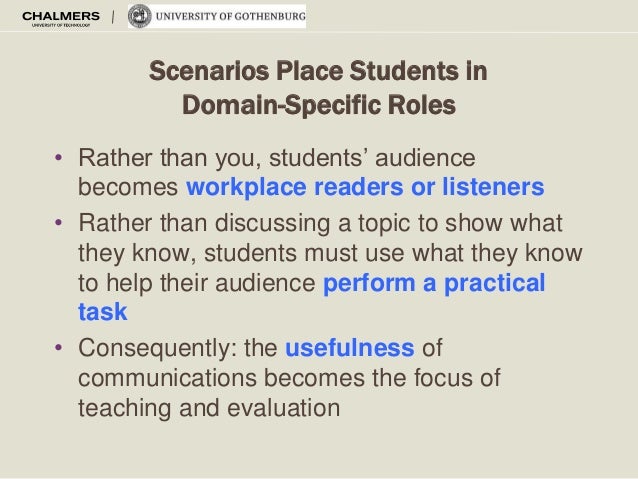This screenshot has height=479, width=638.
Task: Click the 'they know, students must use' line
Action: click(x=330, y=253)
